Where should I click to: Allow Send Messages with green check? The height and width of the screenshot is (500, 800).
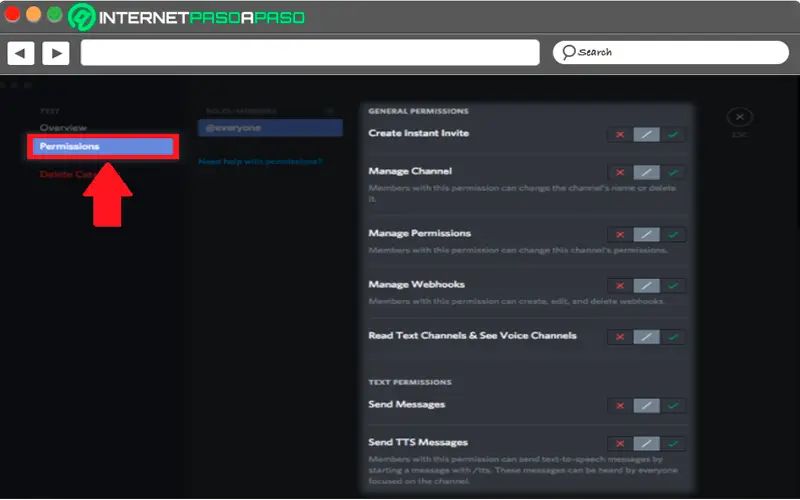click(x=673, y=406)
